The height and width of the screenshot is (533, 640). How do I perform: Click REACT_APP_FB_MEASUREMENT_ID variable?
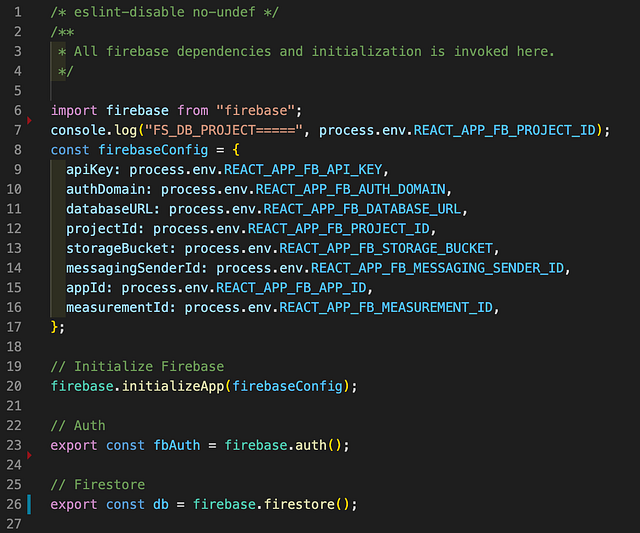389,306
